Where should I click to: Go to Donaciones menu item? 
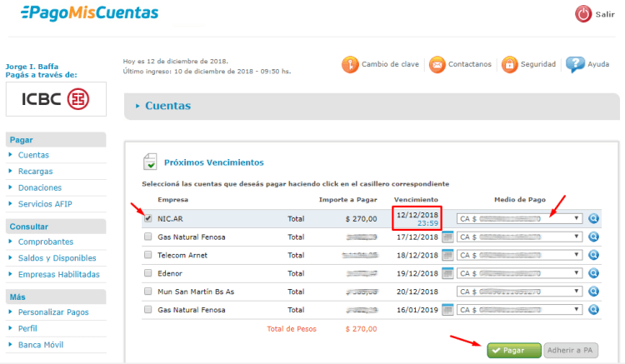click(x=40, y=187)
